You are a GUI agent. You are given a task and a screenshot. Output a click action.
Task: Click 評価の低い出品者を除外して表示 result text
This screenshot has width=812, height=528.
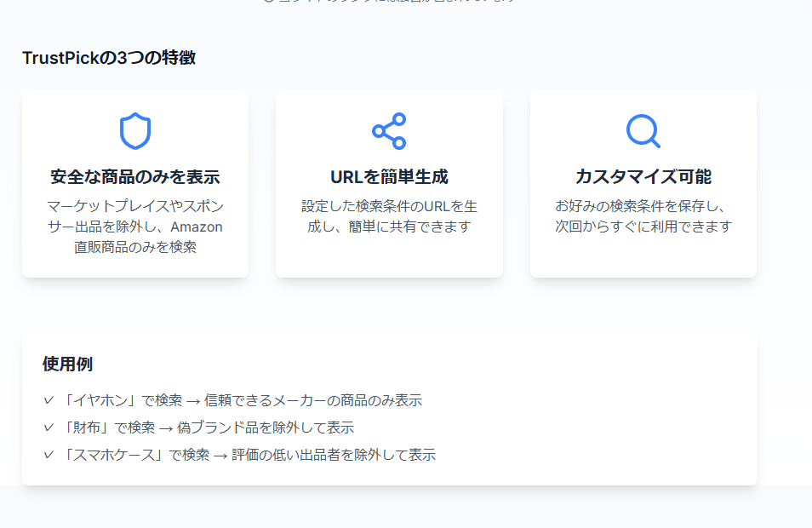[x=334, y=455]
